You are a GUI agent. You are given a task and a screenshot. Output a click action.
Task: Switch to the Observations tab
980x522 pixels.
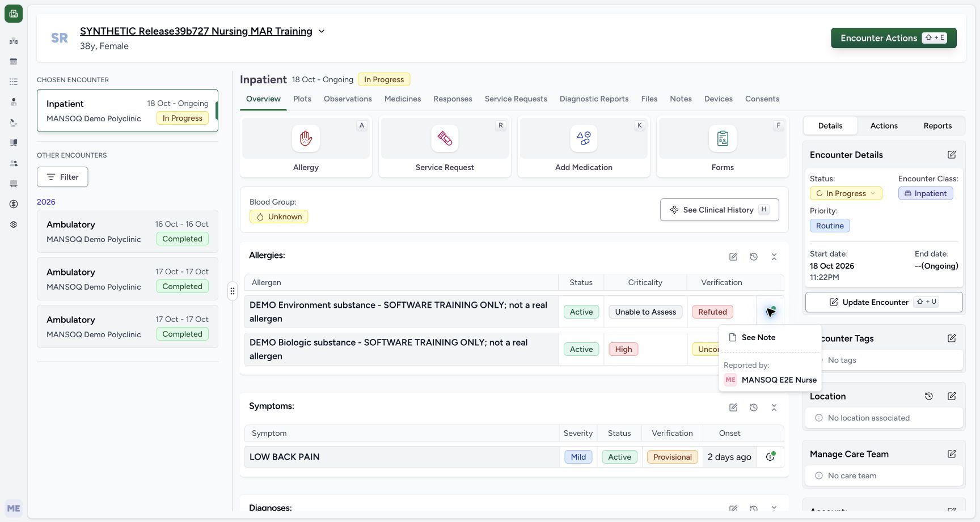pyautogui.click(x=348, y=99)
